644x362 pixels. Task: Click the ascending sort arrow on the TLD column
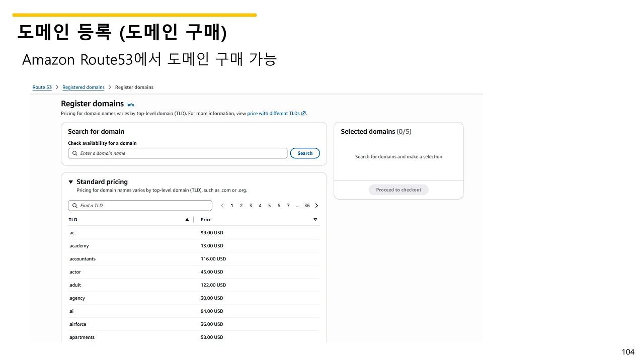(x=187, y=219)
